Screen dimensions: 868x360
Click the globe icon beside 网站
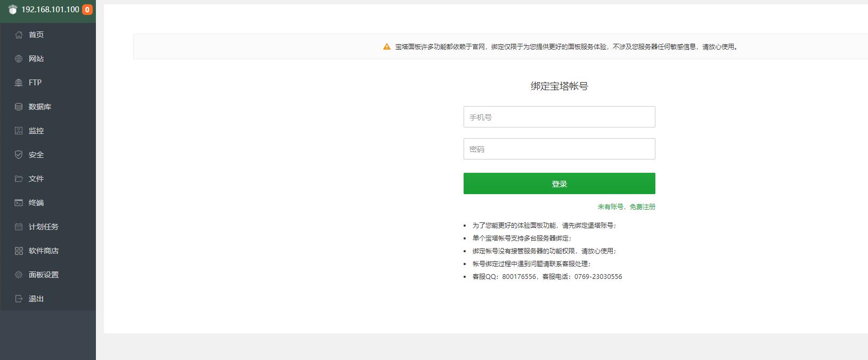coord(19,59)
